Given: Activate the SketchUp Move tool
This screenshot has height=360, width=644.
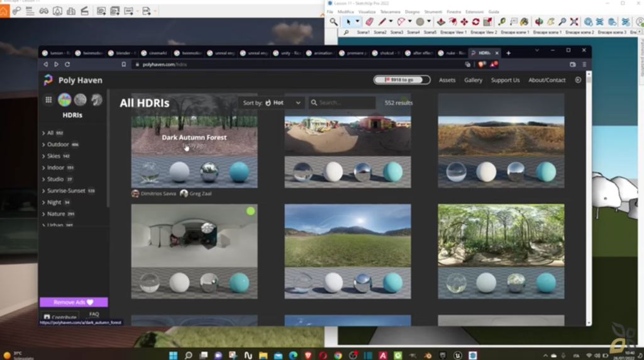Looking at the screenshot, I should click(464, 22).
